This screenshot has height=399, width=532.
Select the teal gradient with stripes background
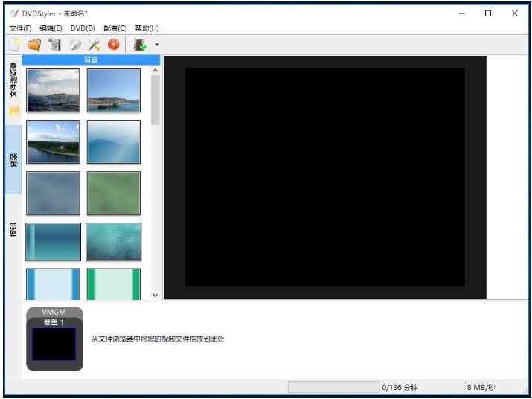(x=53, y=242)
